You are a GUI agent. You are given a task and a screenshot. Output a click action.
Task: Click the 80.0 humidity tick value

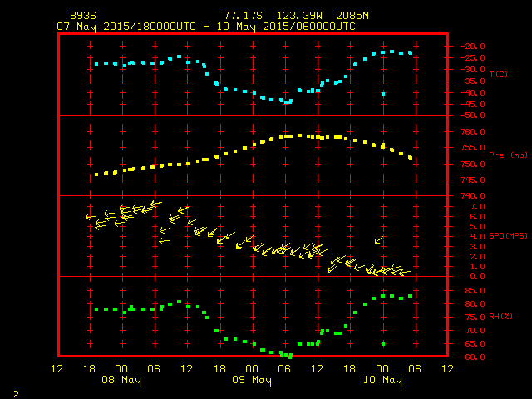(475, 304)
